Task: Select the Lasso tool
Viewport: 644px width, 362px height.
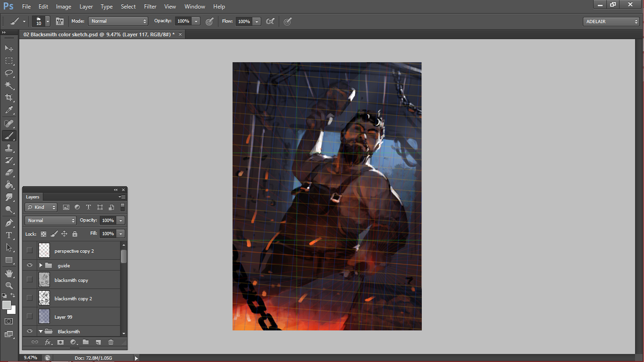Action: click(x=9, y=73)
